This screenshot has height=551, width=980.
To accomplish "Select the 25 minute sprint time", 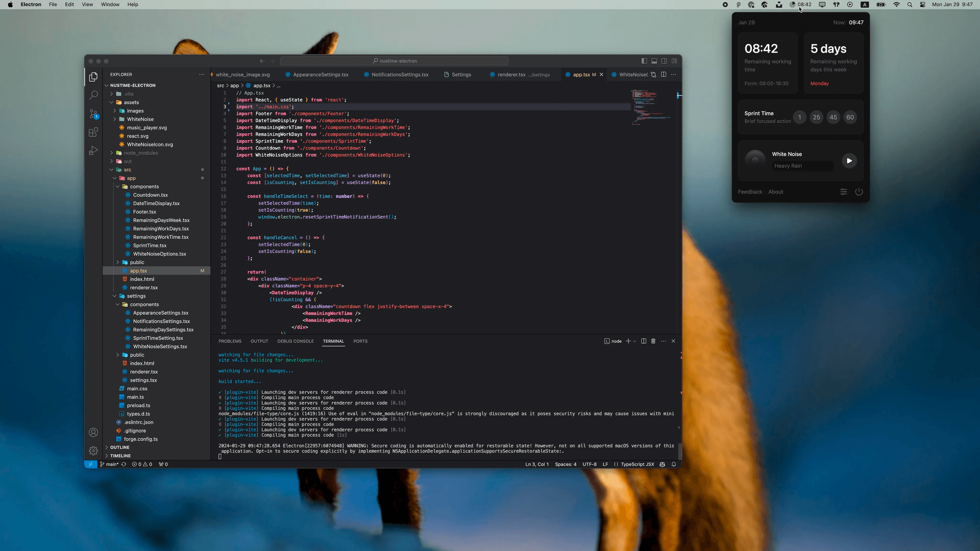I will (816, 117).
